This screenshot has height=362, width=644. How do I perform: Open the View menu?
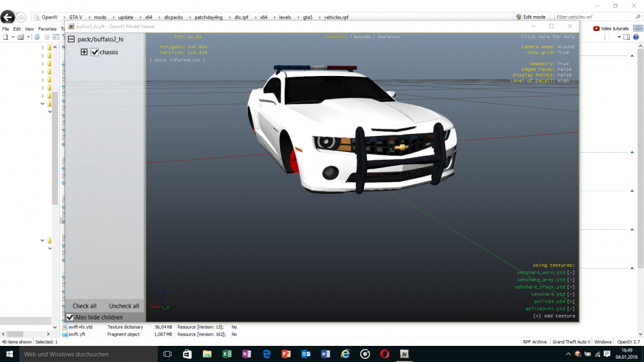30,29
